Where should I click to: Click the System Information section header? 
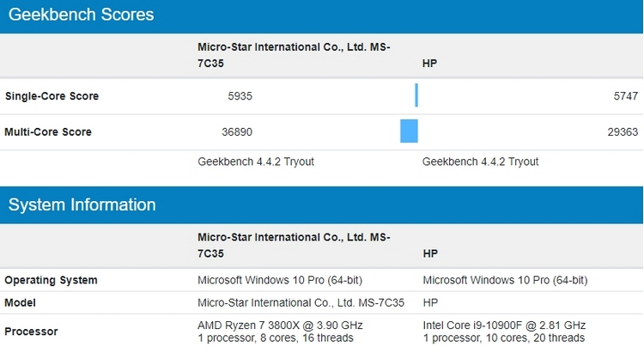[x=82, y=205]
